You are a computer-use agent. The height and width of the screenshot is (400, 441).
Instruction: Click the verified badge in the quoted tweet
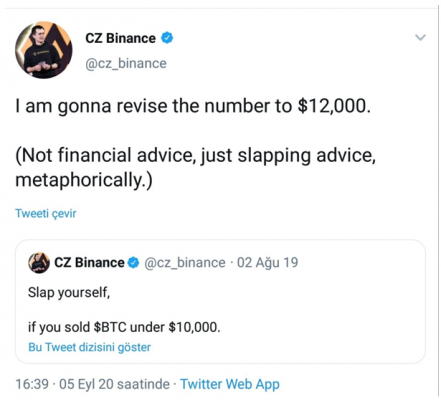(133, 263)
